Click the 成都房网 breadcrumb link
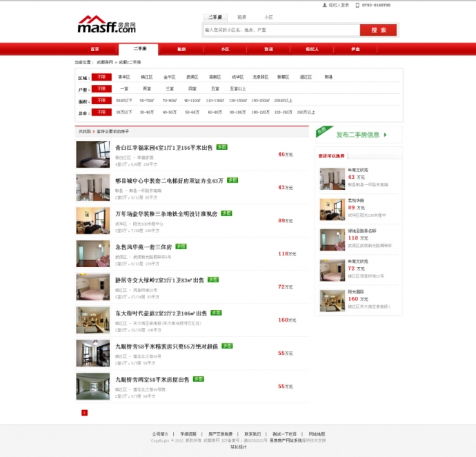 point(105,62)
